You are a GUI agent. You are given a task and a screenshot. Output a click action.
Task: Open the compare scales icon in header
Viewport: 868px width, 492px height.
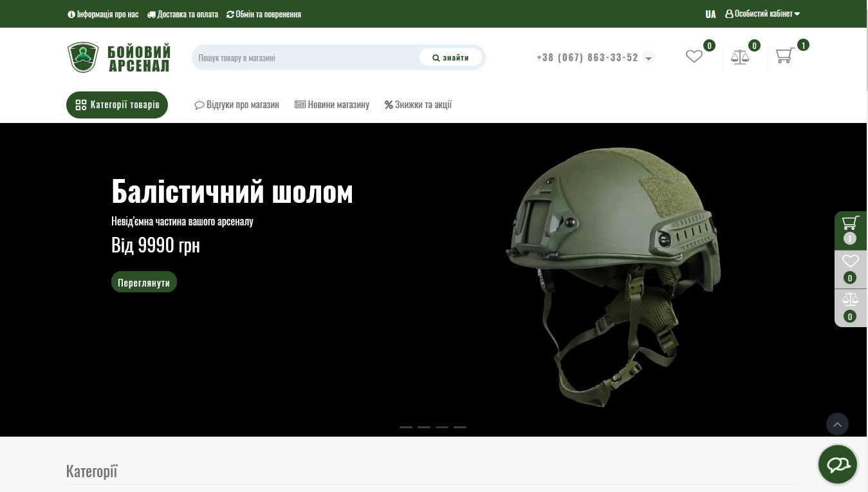tap(740, 57)
